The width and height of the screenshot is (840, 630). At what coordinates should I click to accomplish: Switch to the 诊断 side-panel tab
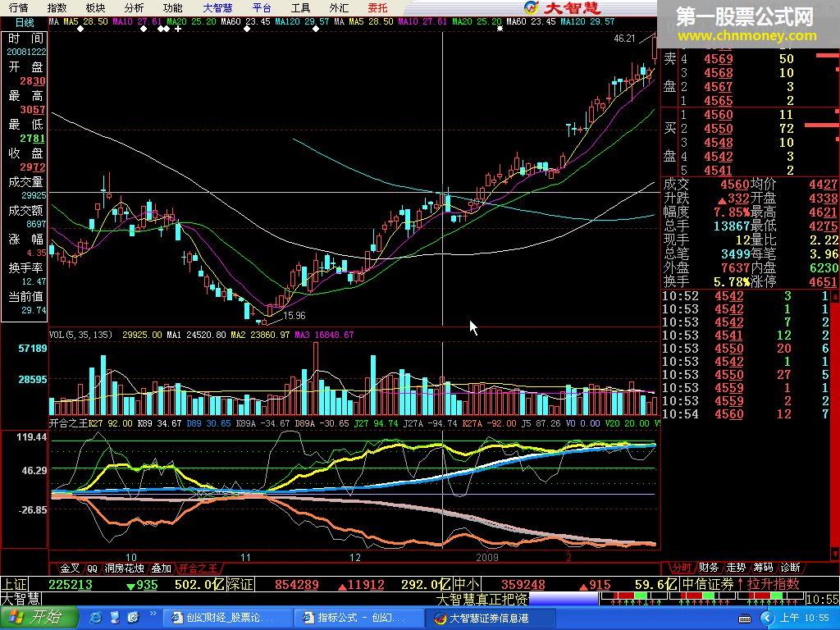(791, 568)
